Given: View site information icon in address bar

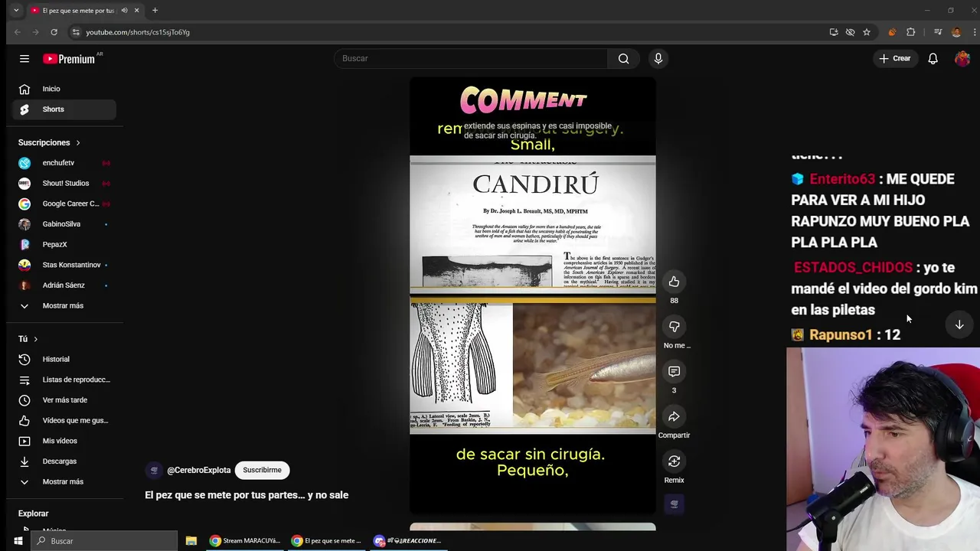Looking at the screenshot, I should [75, 32].
